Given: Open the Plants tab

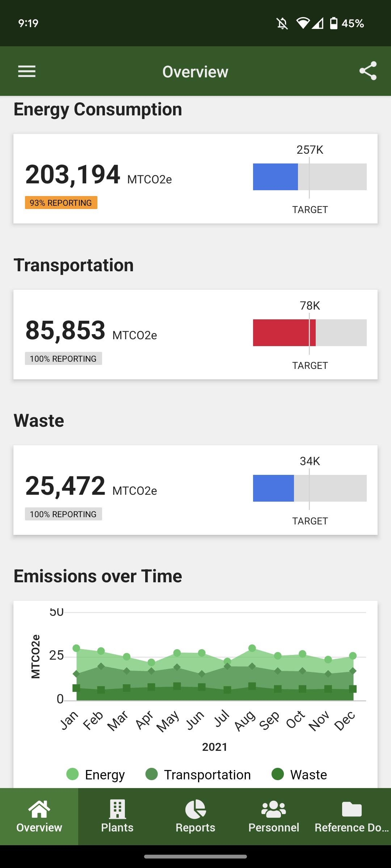Looking at the screenshot, I should point(117,817).
